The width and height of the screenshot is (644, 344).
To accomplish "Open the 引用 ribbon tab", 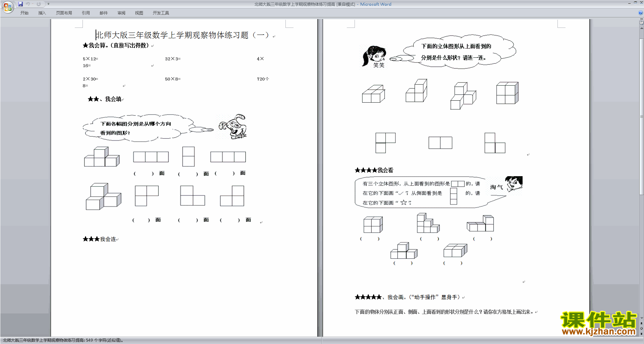I will (86, 13).
